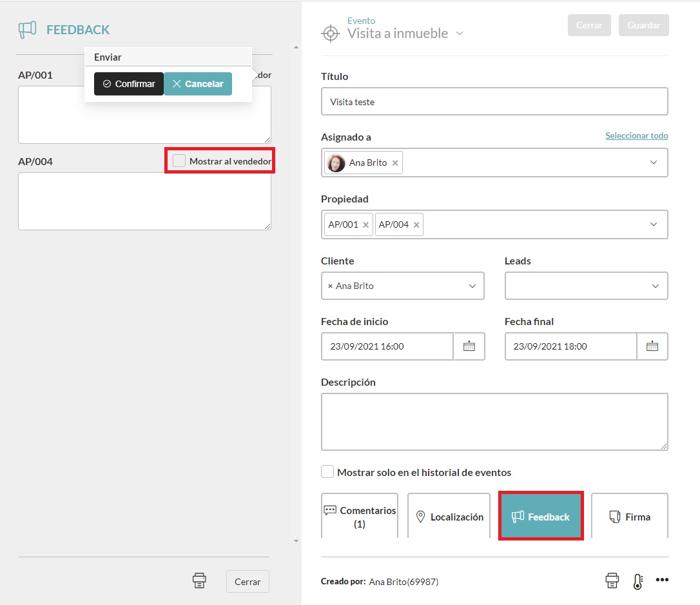Click the Seleccionar todo link
700x605 pixels.
click(x=636, y=136)
